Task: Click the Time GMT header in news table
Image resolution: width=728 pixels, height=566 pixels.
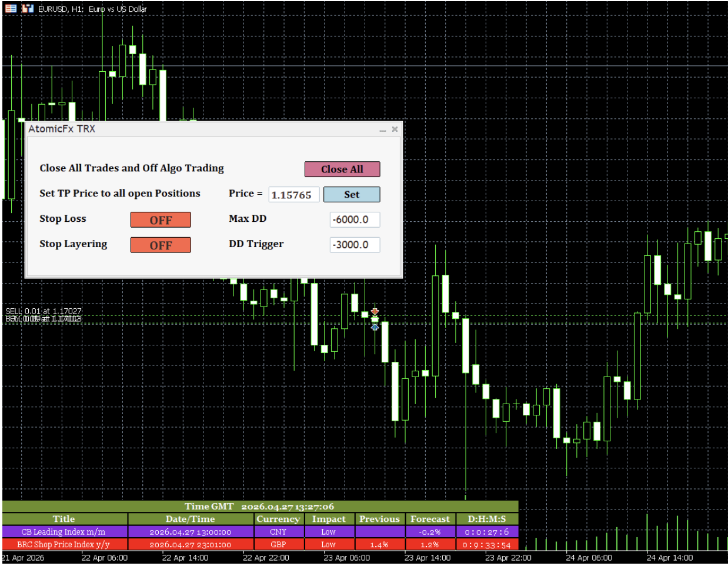Action: (260, 507)
